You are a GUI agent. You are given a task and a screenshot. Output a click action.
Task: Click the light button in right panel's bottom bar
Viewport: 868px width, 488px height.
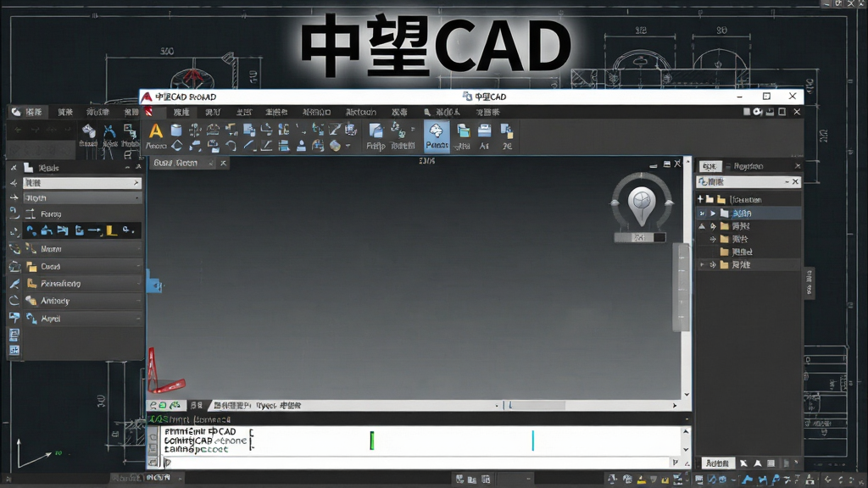(718, 463)
